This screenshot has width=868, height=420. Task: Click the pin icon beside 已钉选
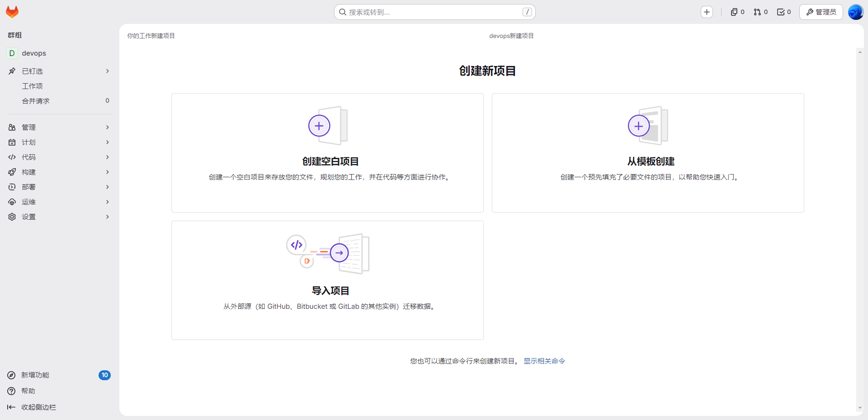(12, 71)
